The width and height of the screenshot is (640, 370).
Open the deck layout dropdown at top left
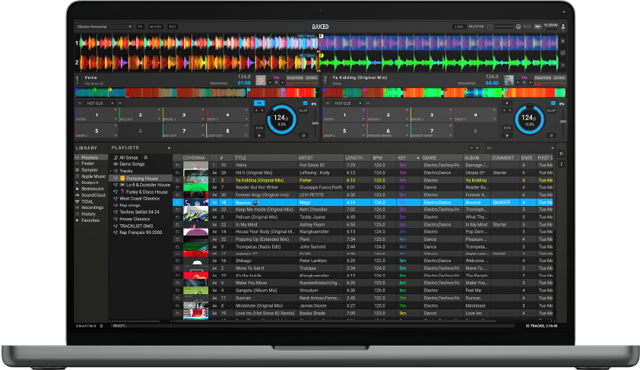tap(104, 27)
